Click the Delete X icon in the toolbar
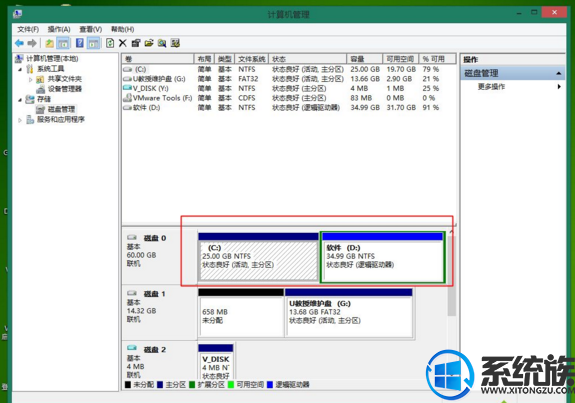Screen dimensions: 575x403 [123, 43]
